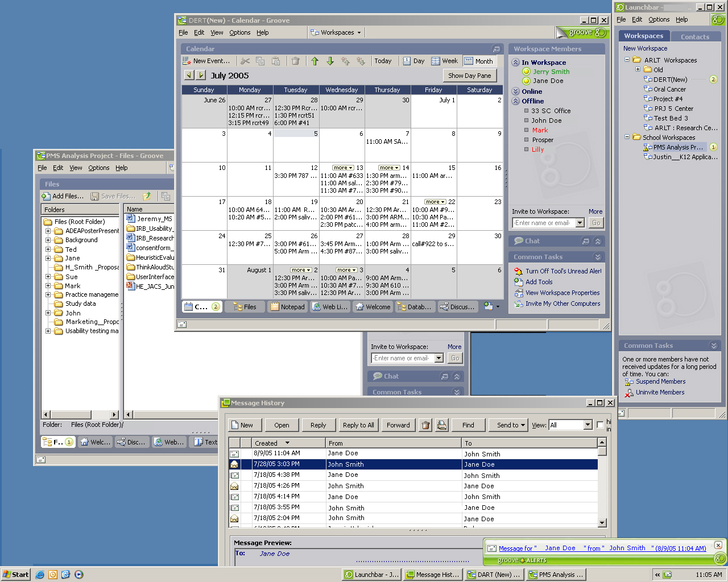Delete message using trash icon in Message History
Image resolution: width=728 pixels, height=582 pixels.
(x=425, y=425)
